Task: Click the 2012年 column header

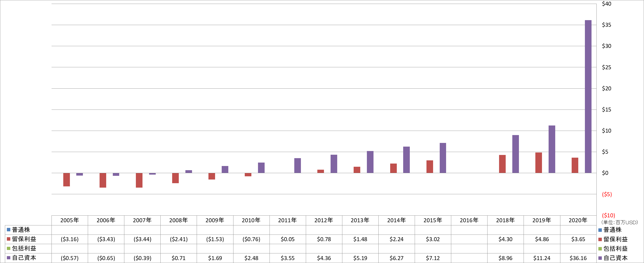Action: tap(324, 220)
